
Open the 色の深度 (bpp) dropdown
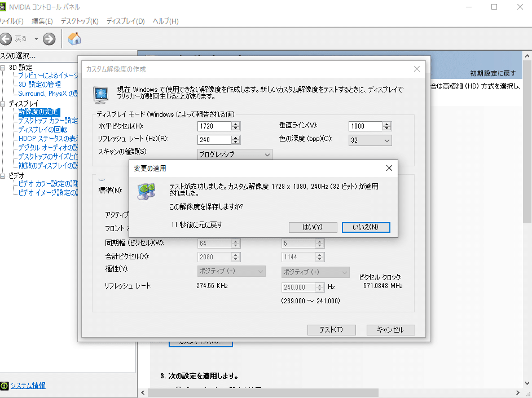pos(370,140)
